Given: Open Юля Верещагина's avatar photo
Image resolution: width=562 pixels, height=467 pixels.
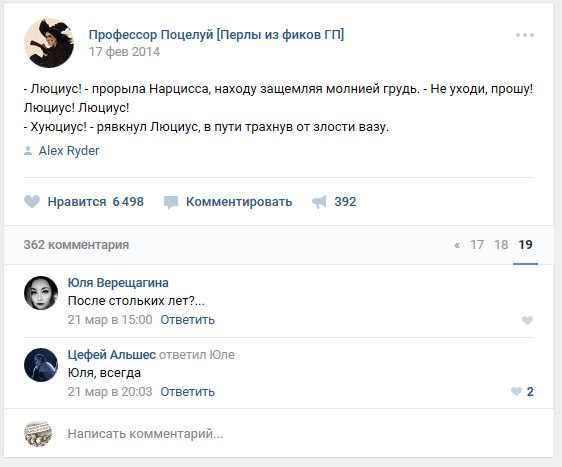Looking at the screenshot, I should pyautogui.click(x=41, y=293).
